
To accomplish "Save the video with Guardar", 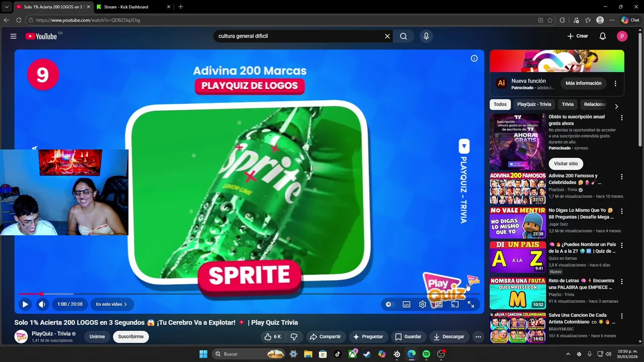I will (x=408, y=337).
